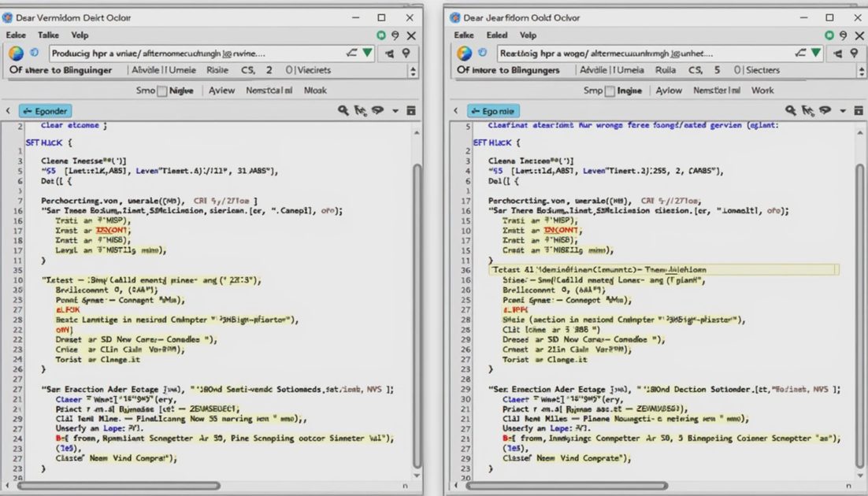Tick the Ingise checkbox in the right window
Screen dimensions: 868x496
click(x=610, y=91)
